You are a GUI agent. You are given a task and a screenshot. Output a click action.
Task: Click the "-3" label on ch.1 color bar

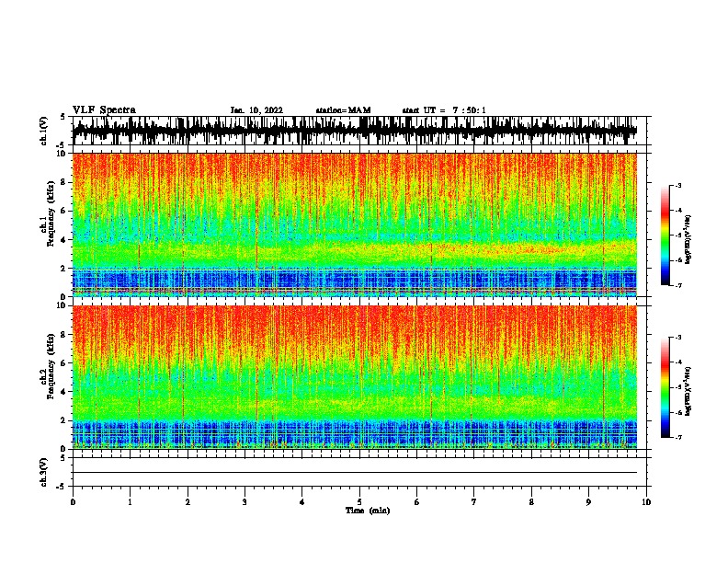(678, 186)
